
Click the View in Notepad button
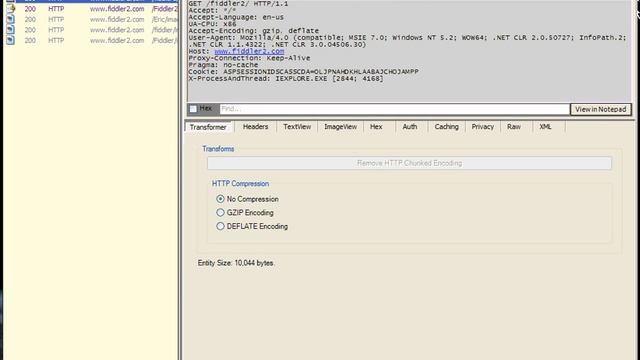[600, 109]
